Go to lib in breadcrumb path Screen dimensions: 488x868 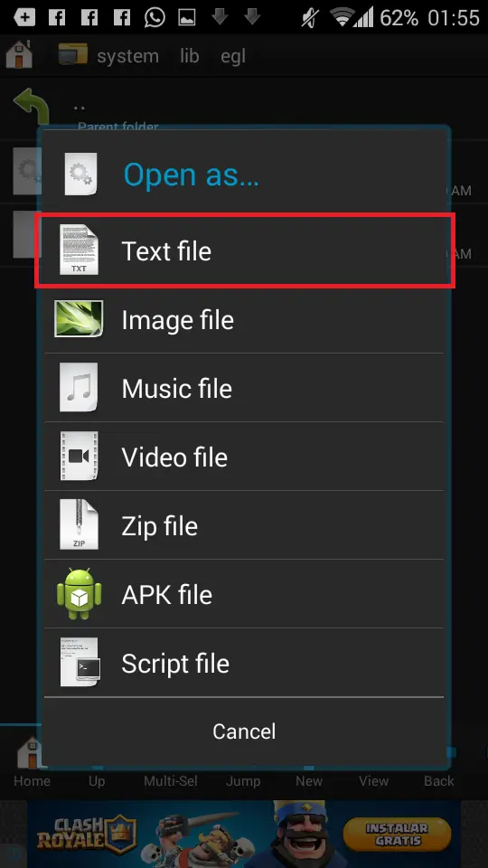pyautogui.click(x=189, y=56)
